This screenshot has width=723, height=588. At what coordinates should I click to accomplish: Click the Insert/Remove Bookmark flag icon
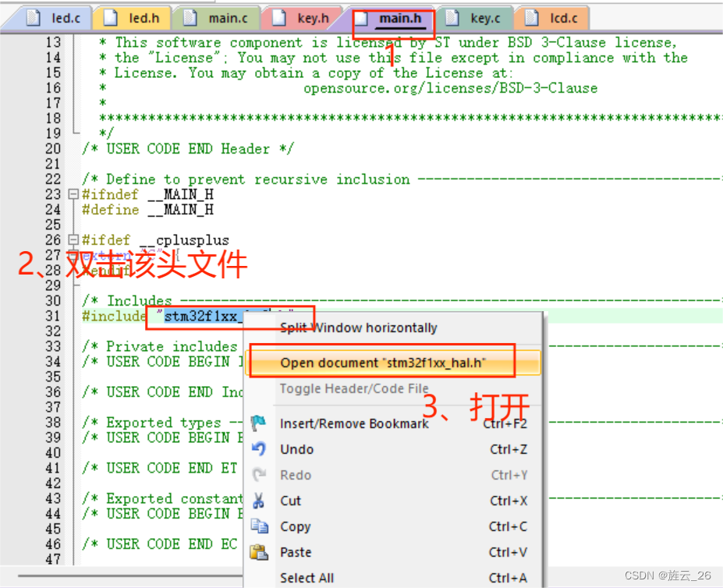click(x=259, y=423)
